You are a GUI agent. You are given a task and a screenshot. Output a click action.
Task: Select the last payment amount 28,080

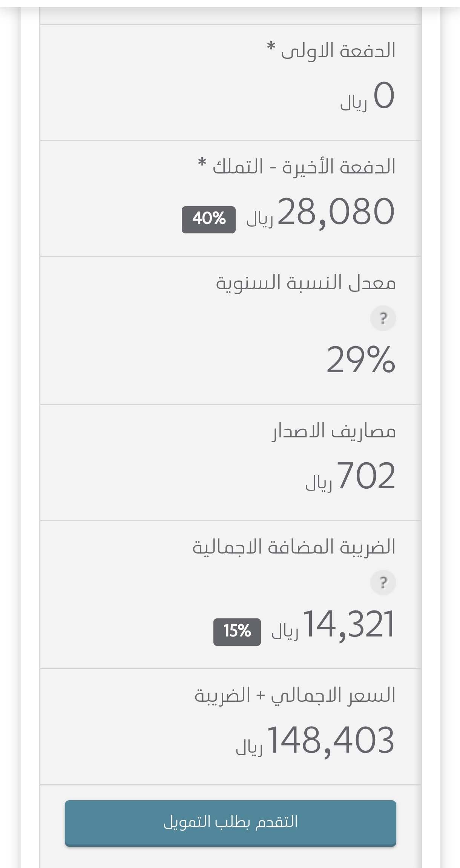click(336, 212)
